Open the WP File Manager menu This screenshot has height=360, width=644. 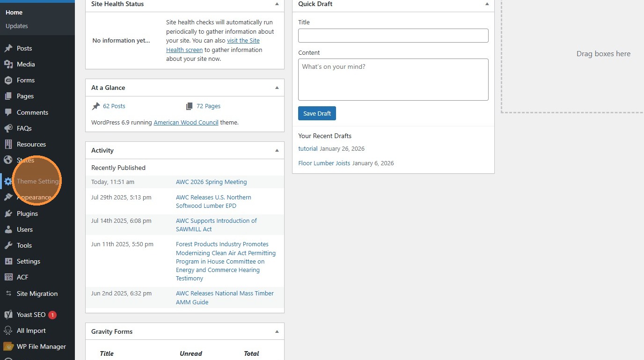pyautogui.click(x=41, y=346)
